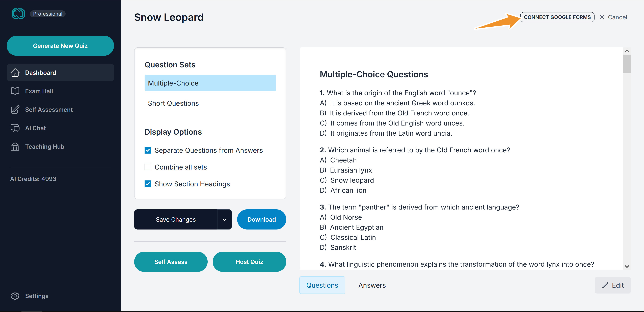The width and height of the screenshot is (644, 312).
Task: Enable the Combine all sets checkbox
Action: 148,167
